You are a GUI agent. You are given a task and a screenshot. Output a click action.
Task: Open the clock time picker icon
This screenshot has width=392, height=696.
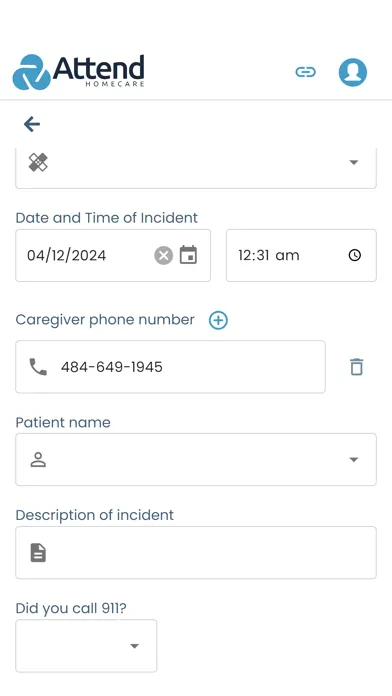(355, 255)
